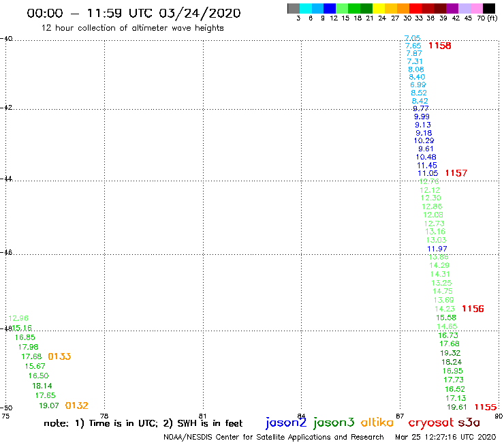This screenshot has width=504, height=443.
Task: Click the bright red 33 ft legend swatch
Action: click(415, 8)
